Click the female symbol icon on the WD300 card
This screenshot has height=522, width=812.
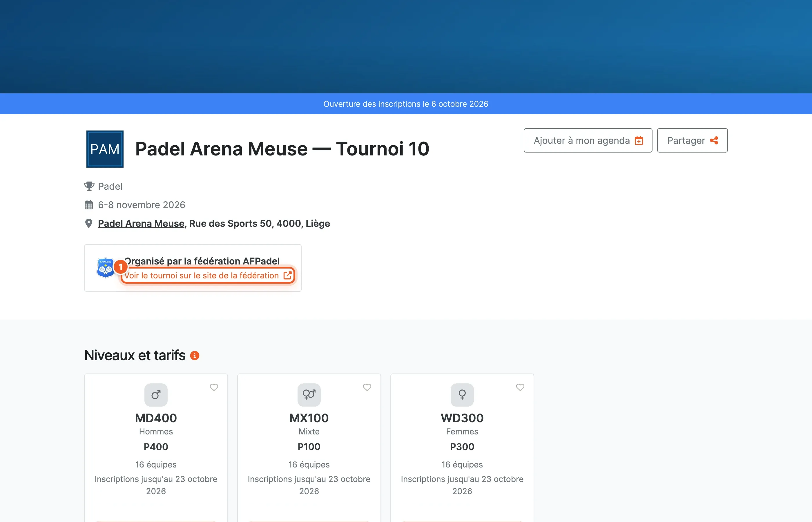[x=462, y=395]
